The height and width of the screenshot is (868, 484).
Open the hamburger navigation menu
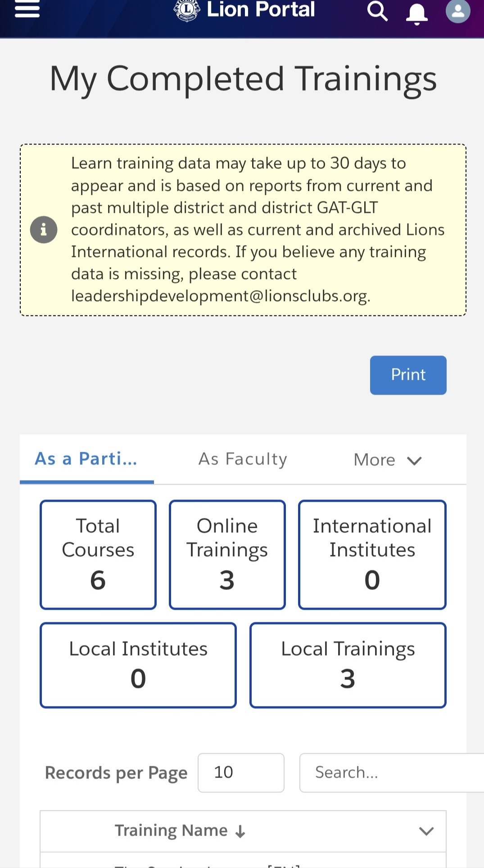click(27, 9)
